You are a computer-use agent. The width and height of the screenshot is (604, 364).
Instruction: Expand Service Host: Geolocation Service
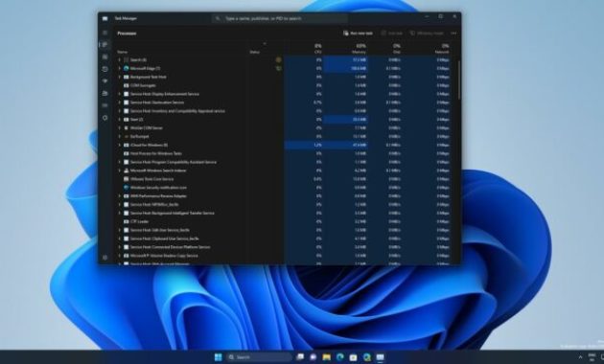(120, 102)
